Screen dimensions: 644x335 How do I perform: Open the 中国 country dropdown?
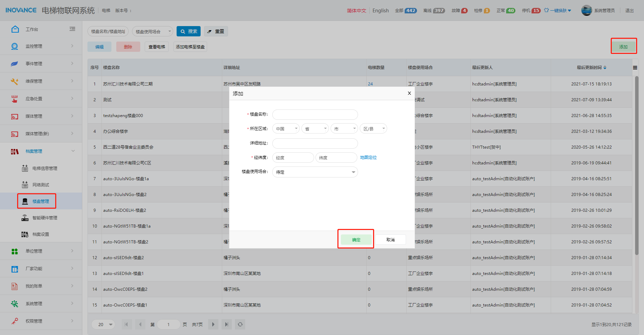286,129
